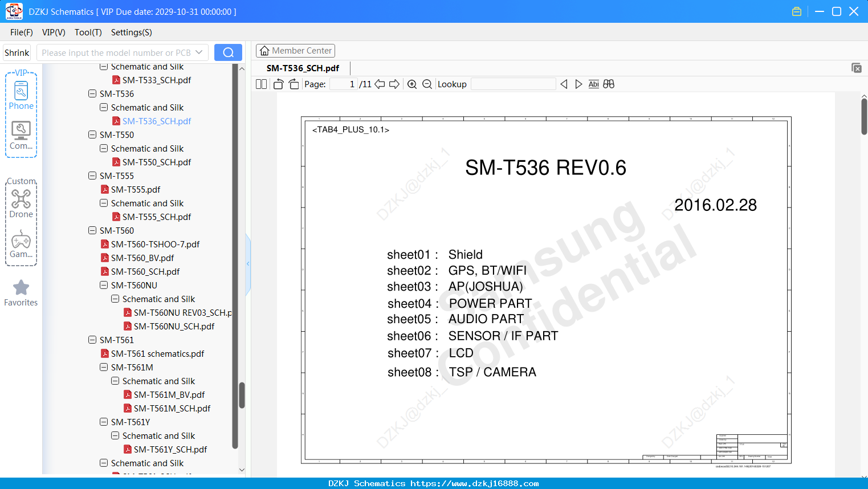868x489 pixels.
Task: Collapse the SM-T536 tree node
Action: coord(92,94)
